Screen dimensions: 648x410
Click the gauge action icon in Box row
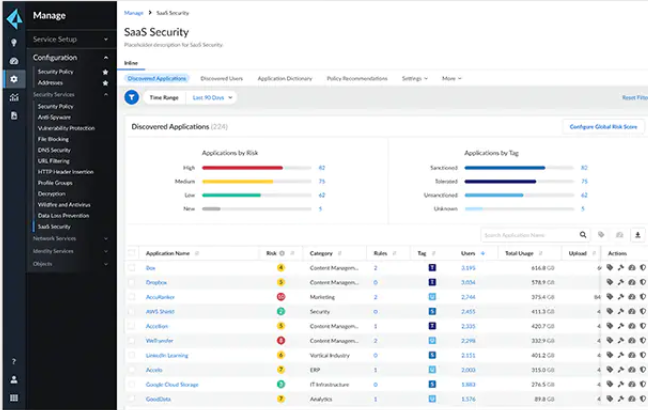pos(632,268)
